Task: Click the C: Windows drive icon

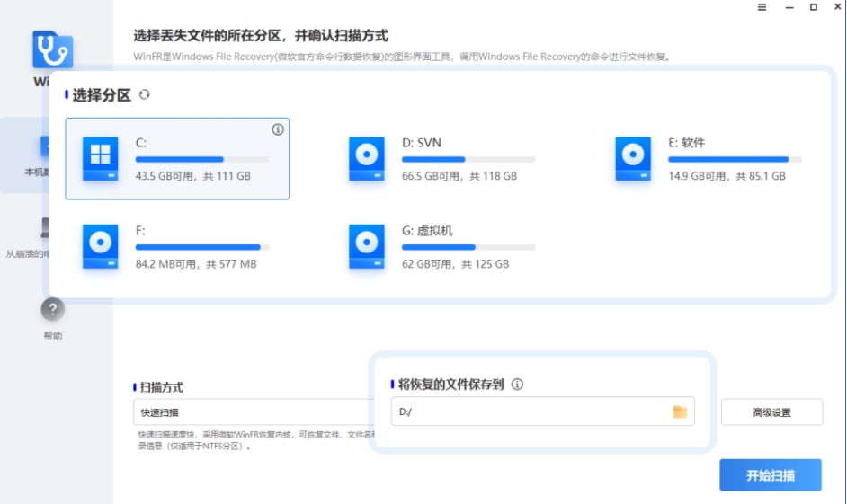Action: 100,159
